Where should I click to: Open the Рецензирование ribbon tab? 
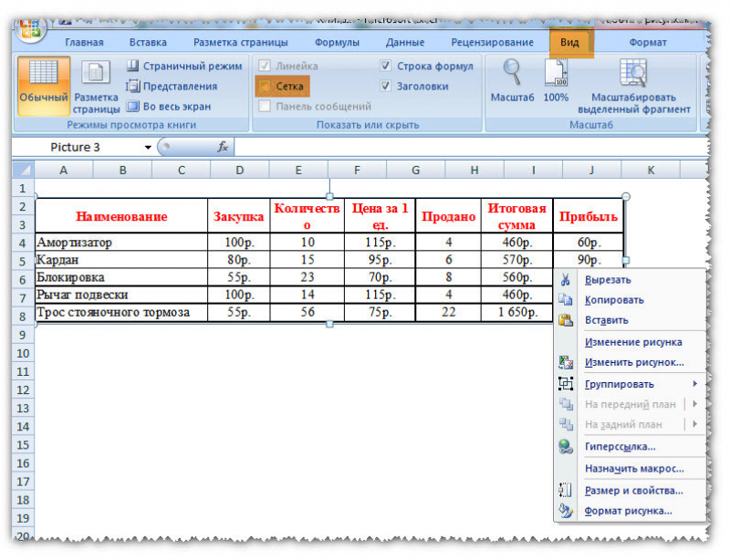tap(492, 42)
